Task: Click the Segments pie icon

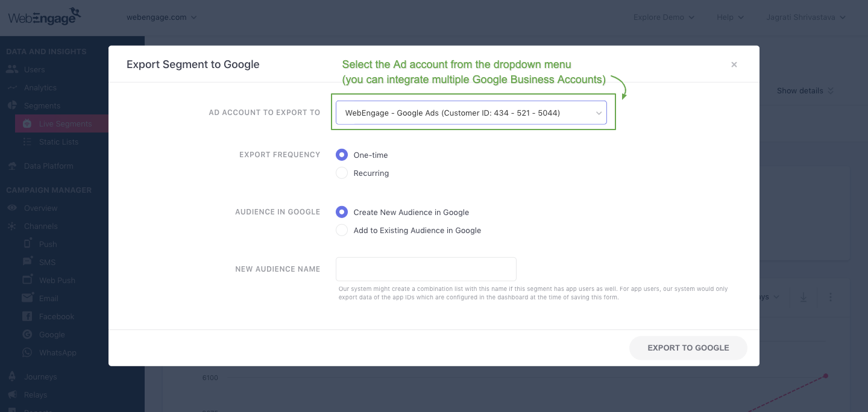Action: tap(12, 105)
